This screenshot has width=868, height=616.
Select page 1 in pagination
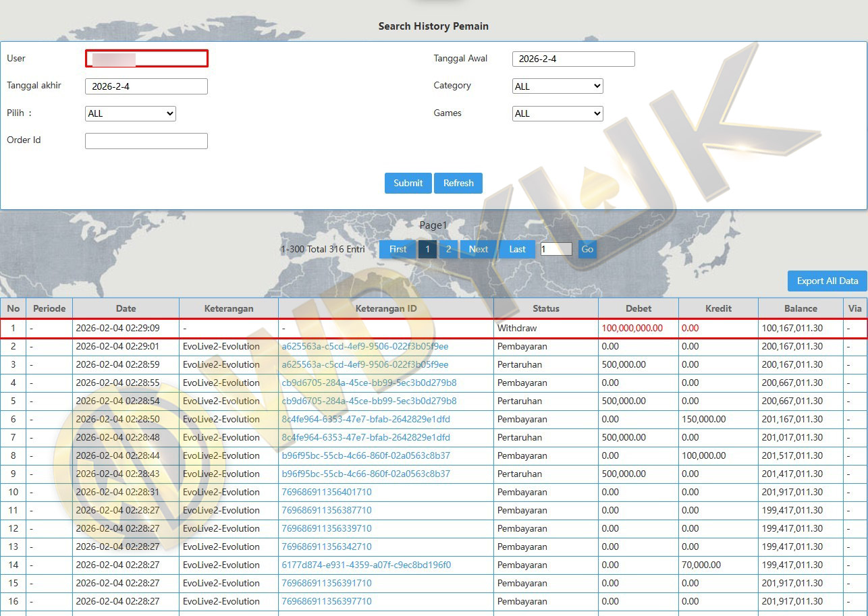tap(427, 249)
